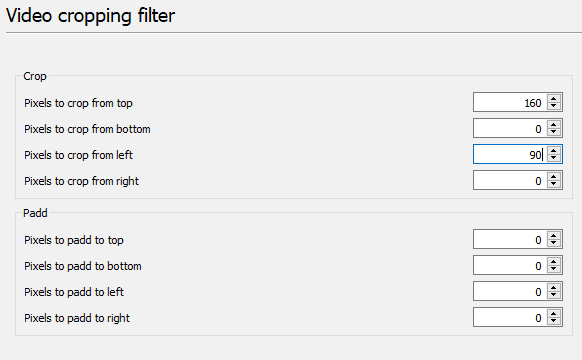Decrease pixels to padd to bottom
582x360 pixels.
click(x=553, y=269)
